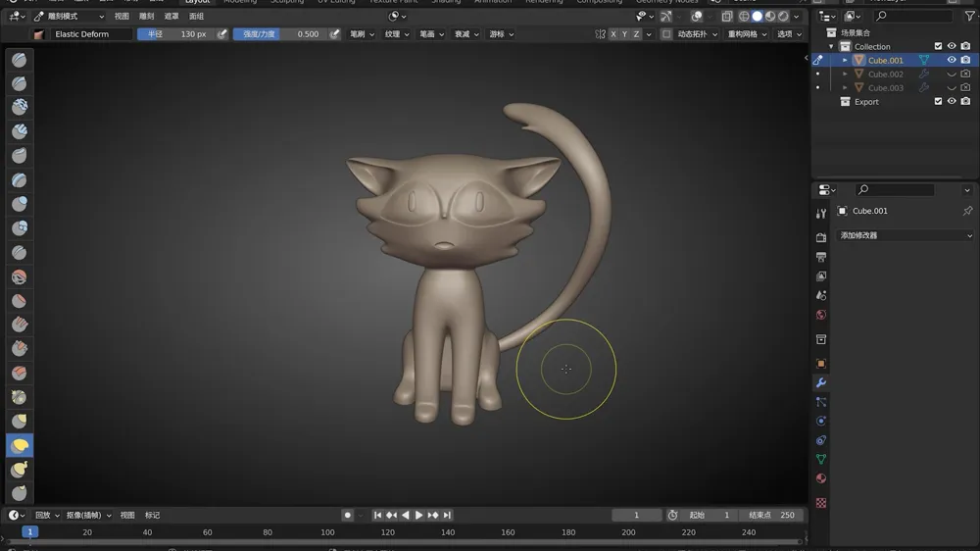Open the Tool settings properties tab
Screen dimensions: 980x551
coord(821,214)
